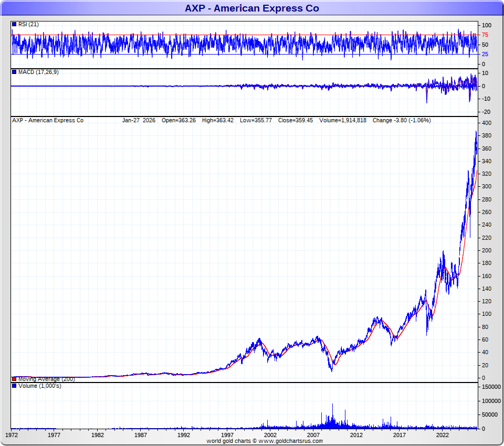
Task: Click the High=363.42 value
Action: tap(217, 121)
